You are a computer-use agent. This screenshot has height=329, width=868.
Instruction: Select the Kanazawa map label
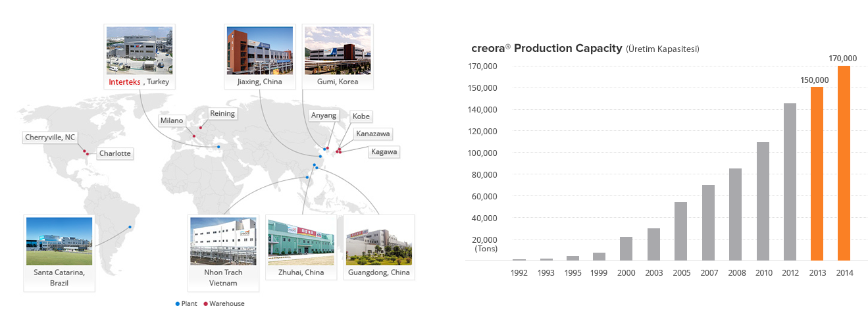click(372, 134)
